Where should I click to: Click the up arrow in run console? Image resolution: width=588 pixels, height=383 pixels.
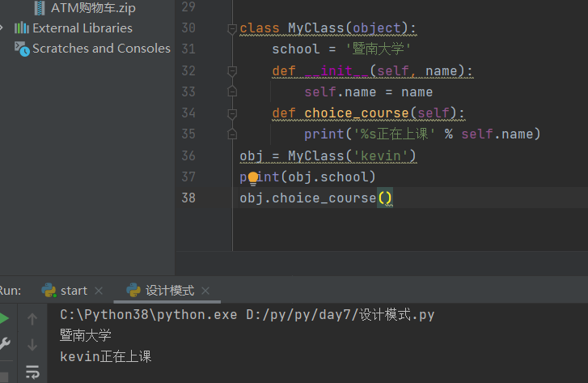(x=32, y=319)
